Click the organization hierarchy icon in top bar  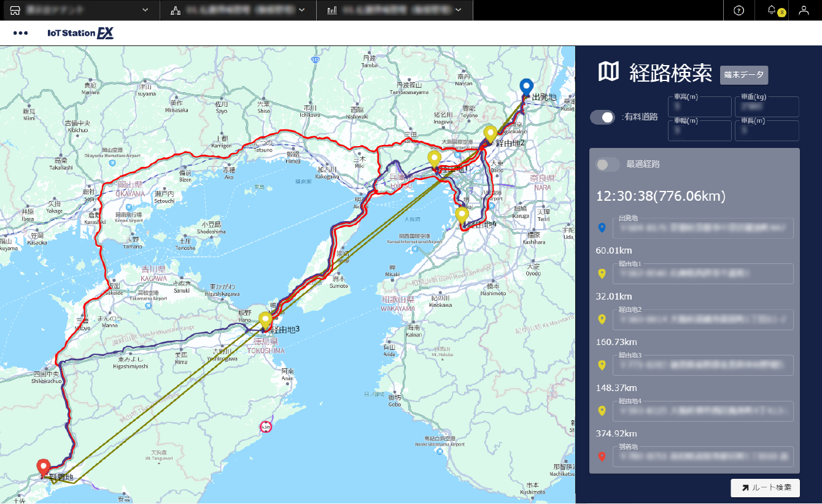pos(176,10)
